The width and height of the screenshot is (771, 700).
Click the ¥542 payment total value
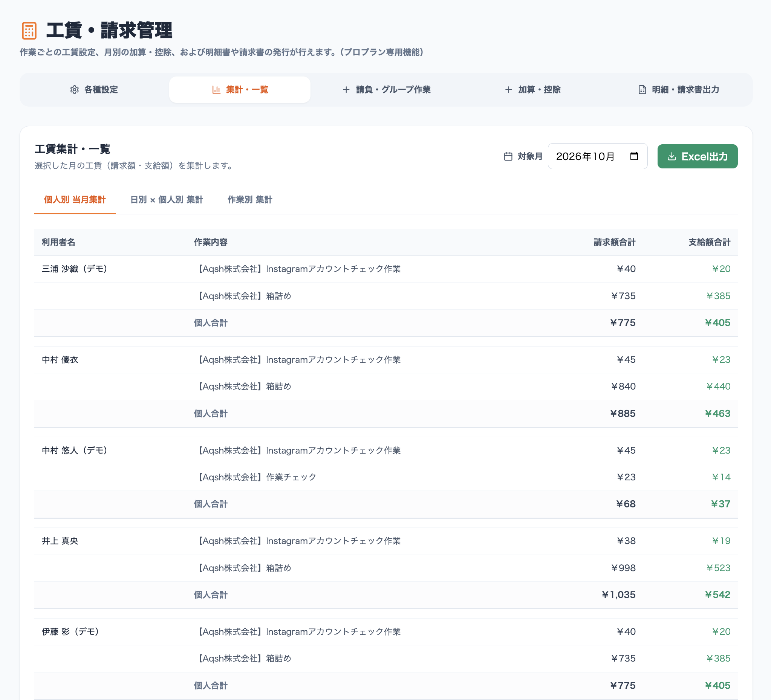coord(717,595)
